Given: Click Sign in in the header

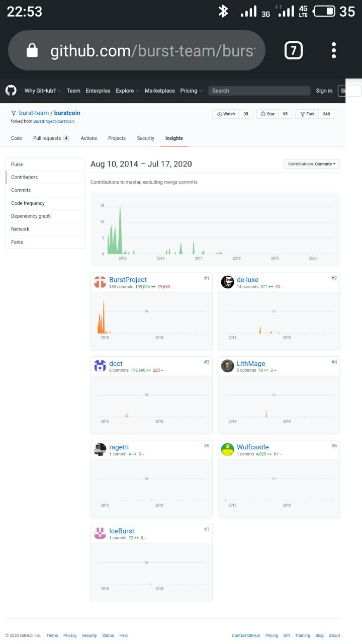Looking at the screenshot, I should [324, 91].
